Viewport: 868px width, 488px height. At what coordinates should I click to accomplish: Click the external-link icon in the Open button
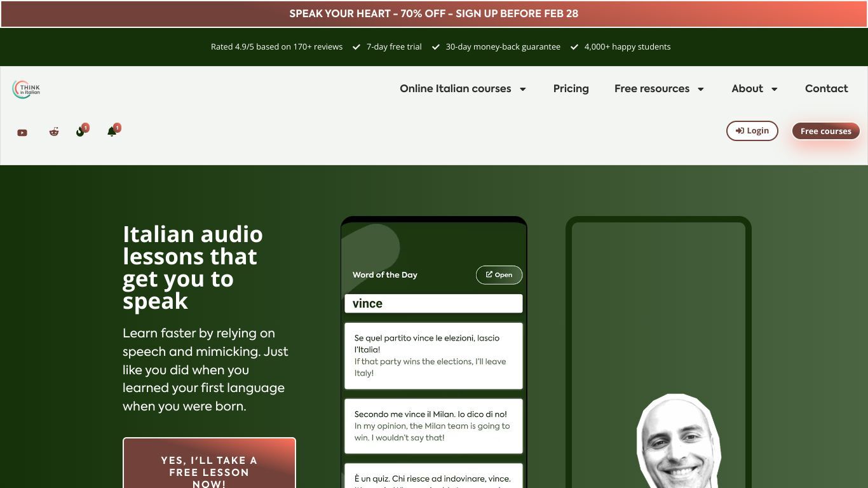[x=489, y=274]
